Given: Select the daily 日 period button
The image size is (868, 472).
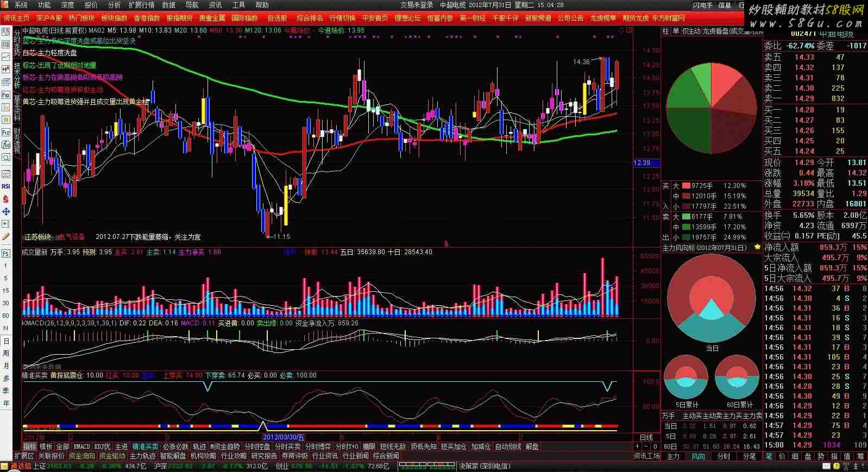Looking at the screenshot, I should 6,341.
